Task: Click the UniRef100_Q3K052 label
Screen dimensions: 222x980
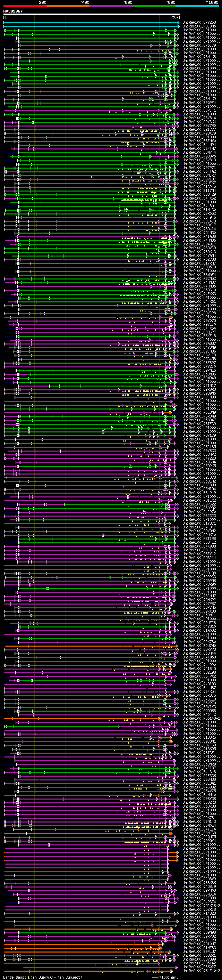Action: point(199,213)
